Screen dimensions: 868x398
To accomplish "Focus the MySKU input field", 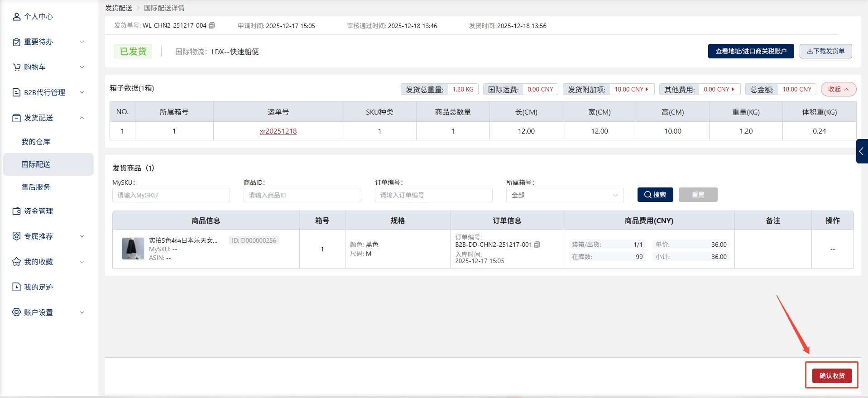I will (171, 195).
